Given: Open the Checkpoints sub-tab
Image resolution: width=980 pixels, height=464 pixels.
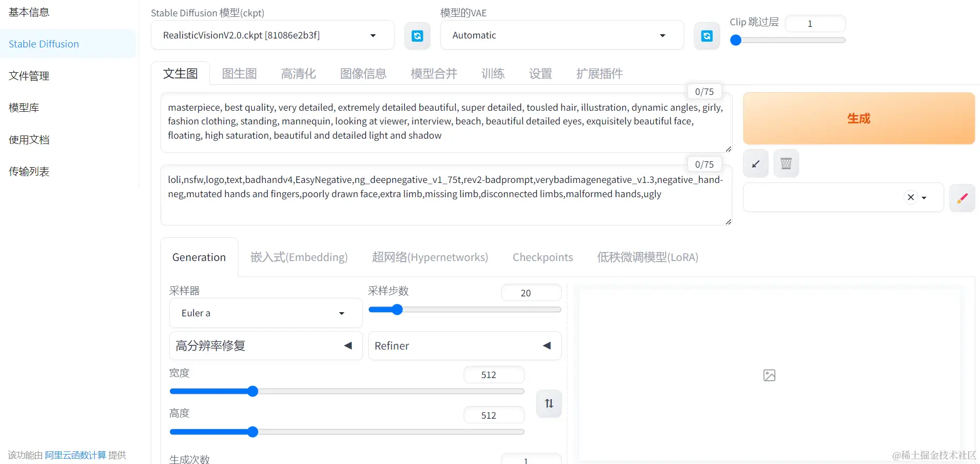Looking at the screenshot, I should coord(543,257).
